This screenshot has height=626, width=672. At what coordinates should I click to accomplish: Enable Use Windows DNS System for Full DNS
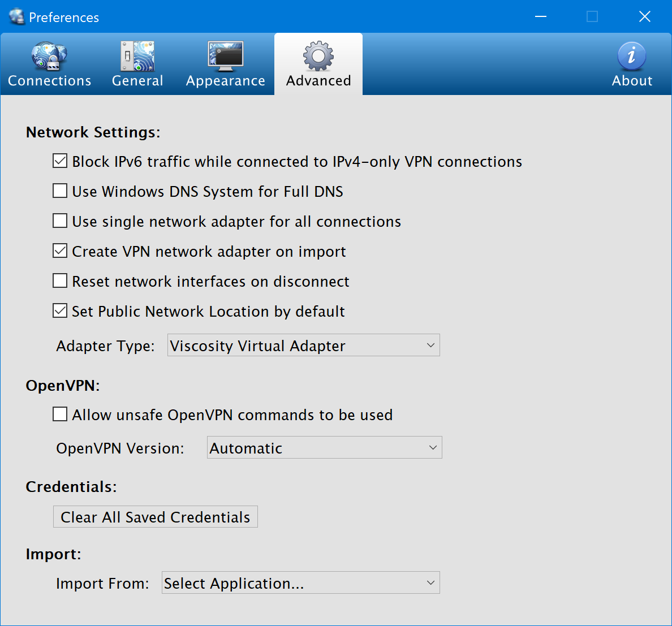[x=60, y=191]
